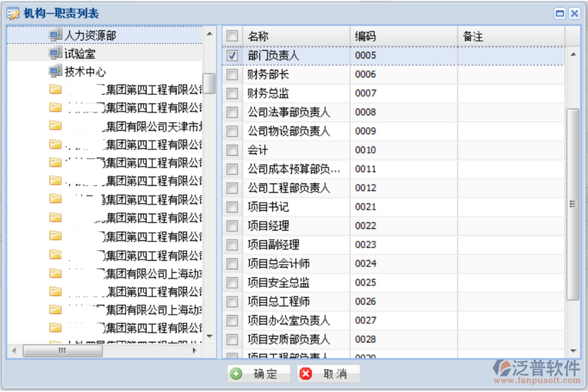This screenshot has height=392, width=588.
Task: Click the 技术中心 computer icon
Action: (56, 72)
